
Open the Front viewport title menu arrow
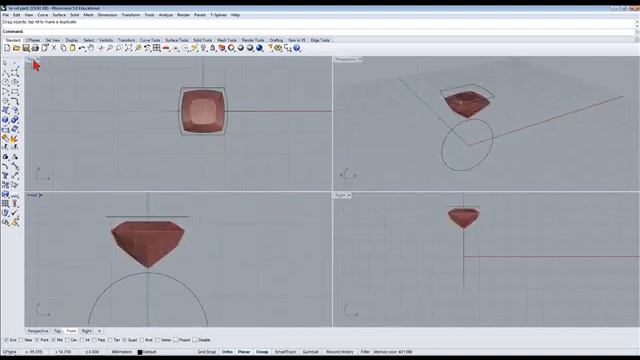coord(40,196)
